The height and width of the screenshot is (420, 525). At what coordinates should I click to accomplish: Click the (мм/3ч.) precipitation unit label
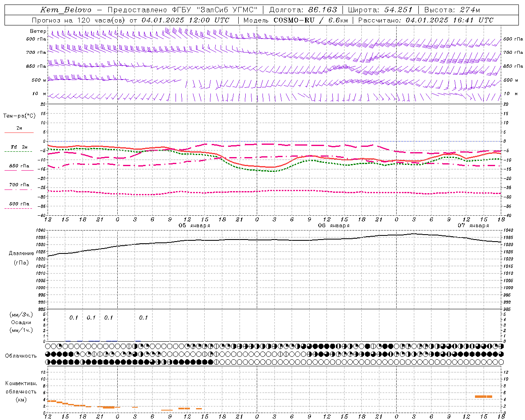coord(21,315)
